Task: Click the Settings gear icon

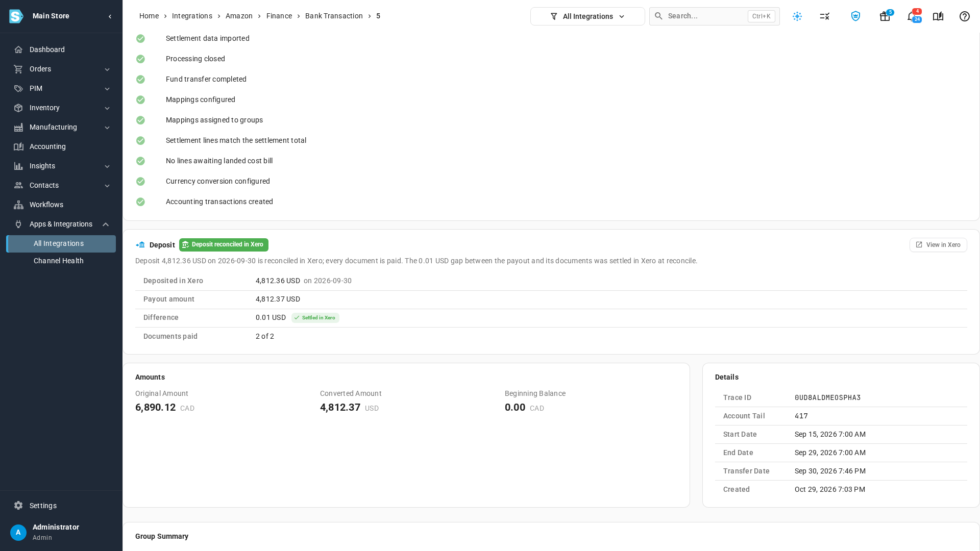Action: pyautogui.click(x=18, y=506)
